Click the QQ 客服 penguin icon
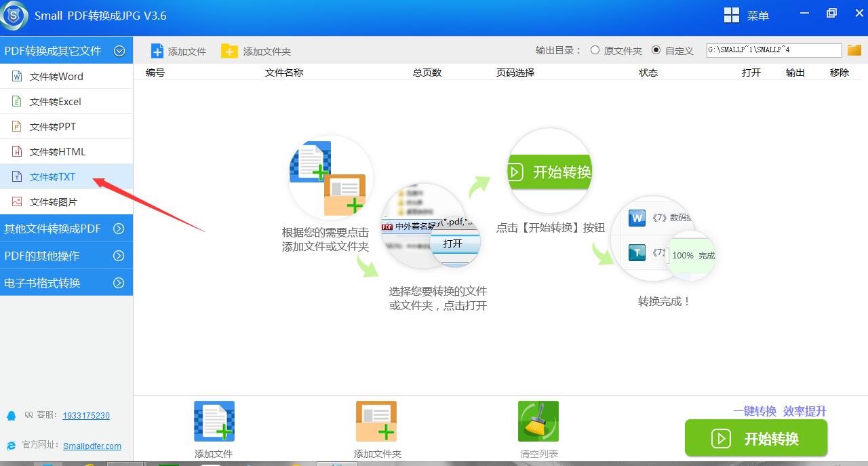868x466 pixels. (11, 416)
